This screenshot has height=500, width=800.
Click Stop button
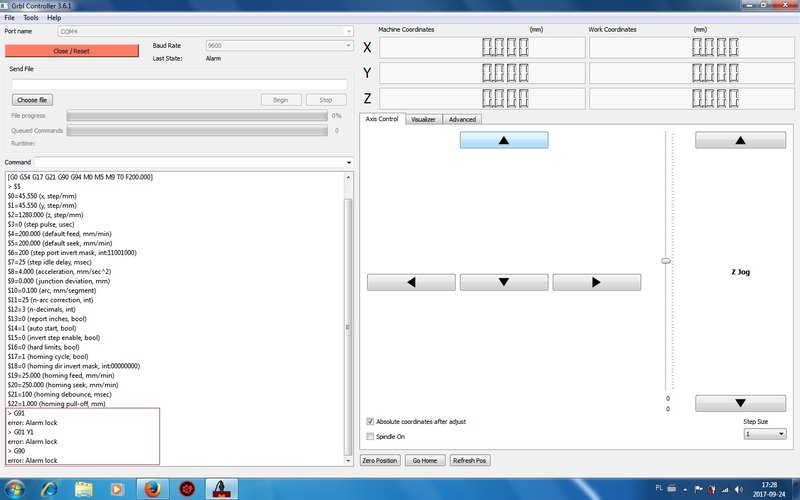coord(326,100)
